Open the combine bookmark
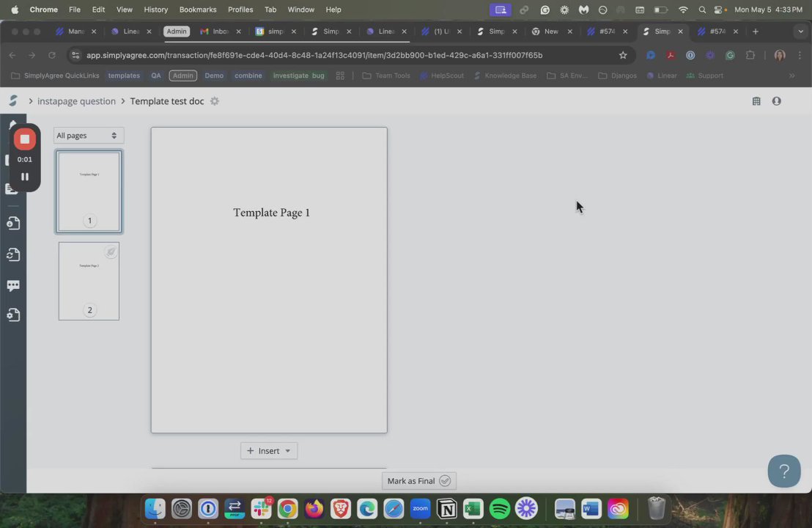The height and width of the screenshot is (528, 812). coord(248,76)
